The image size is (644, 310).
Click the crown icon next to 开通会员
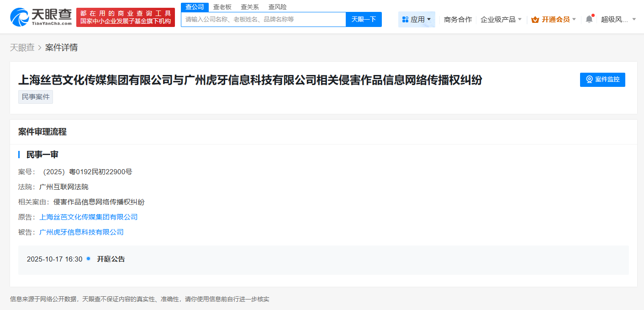pyautogui.click(x=534, y=20)
